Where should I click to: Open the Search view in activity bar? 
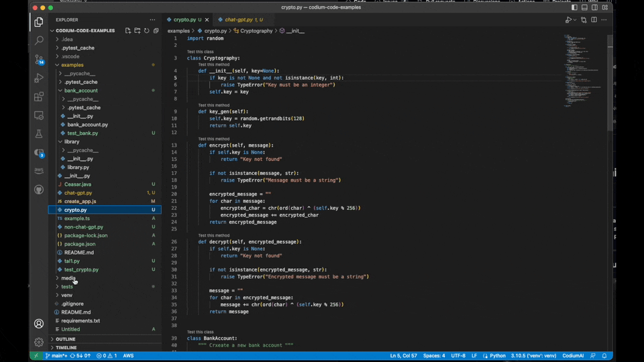point(39,41)
